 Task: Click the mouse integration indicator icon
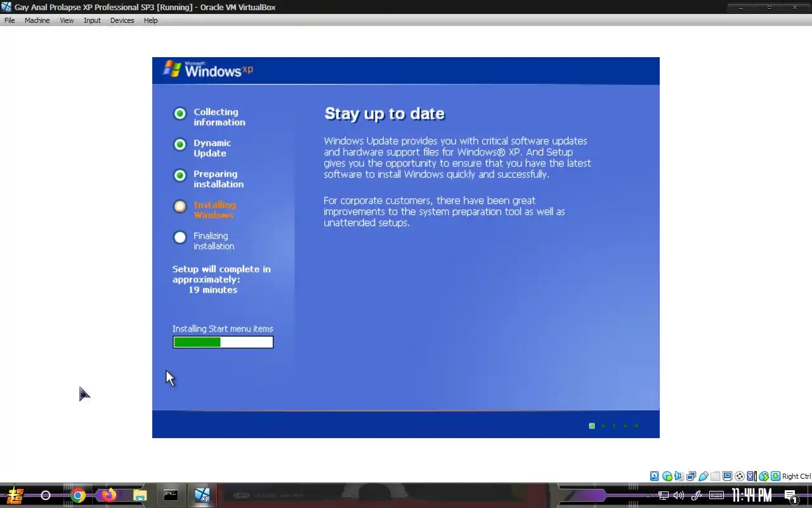pos(764,476)
